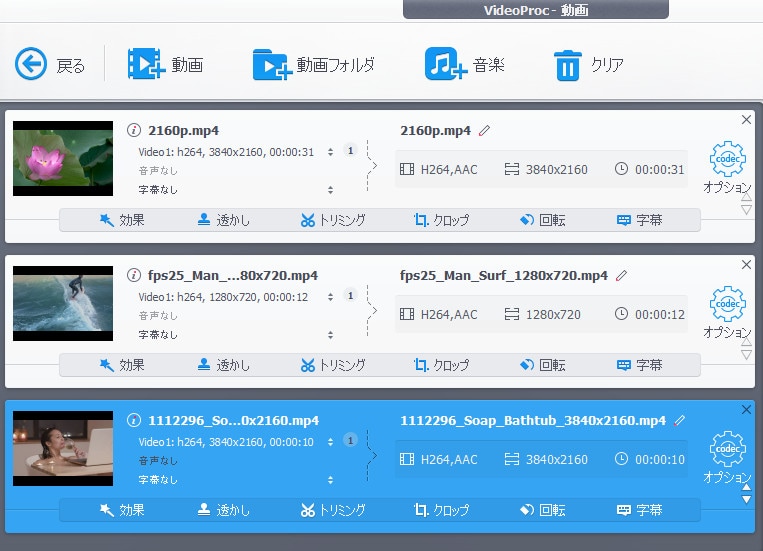Open 効果 effects for 2160p.mp4
763x551 pixels.
click(121, 220)
